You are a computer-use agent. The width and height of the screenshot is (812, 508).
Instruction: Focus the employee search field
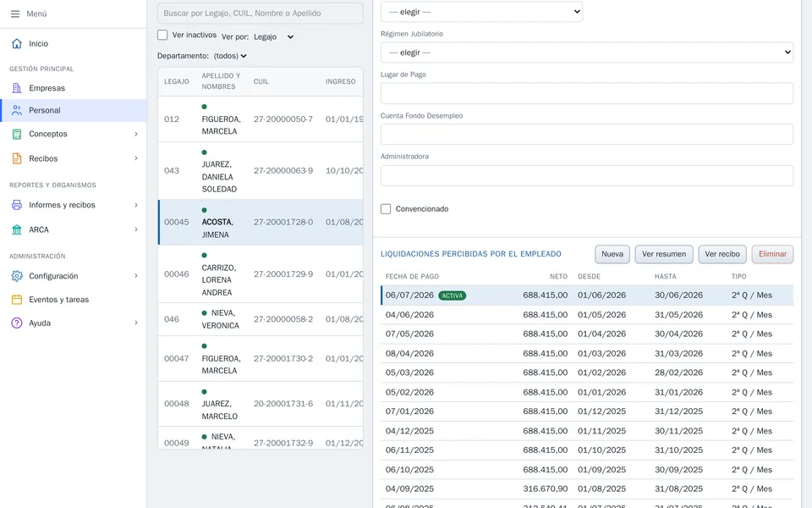tap(260, 13)
